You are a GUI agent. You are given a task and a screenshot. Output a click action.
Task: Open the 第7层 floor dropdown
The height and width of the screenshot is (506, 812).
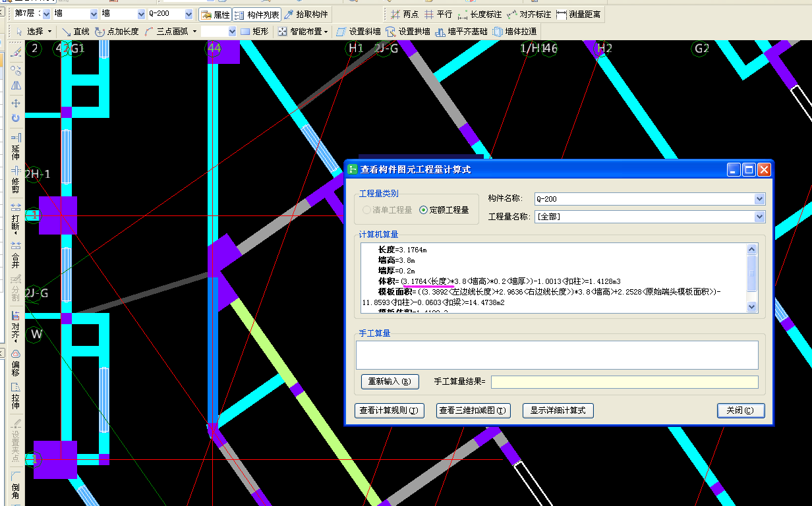point(46,14)
